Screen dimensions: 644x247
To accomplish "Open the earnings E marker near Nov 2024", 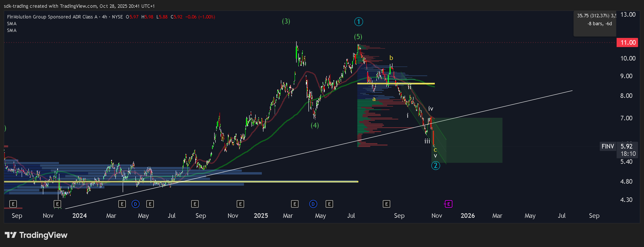I will tap(240, 204).
